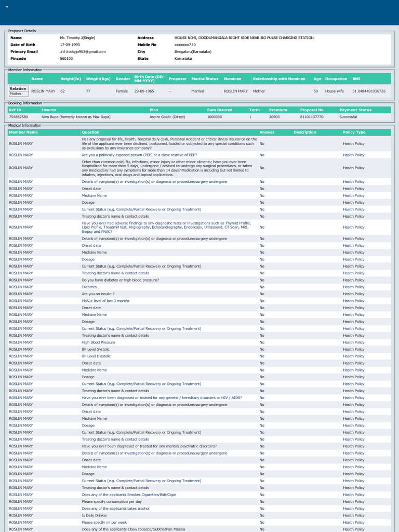Click the politically exposed person (PEP) question
The height and width of the screenshot is (532, 399).
[139, 155]
